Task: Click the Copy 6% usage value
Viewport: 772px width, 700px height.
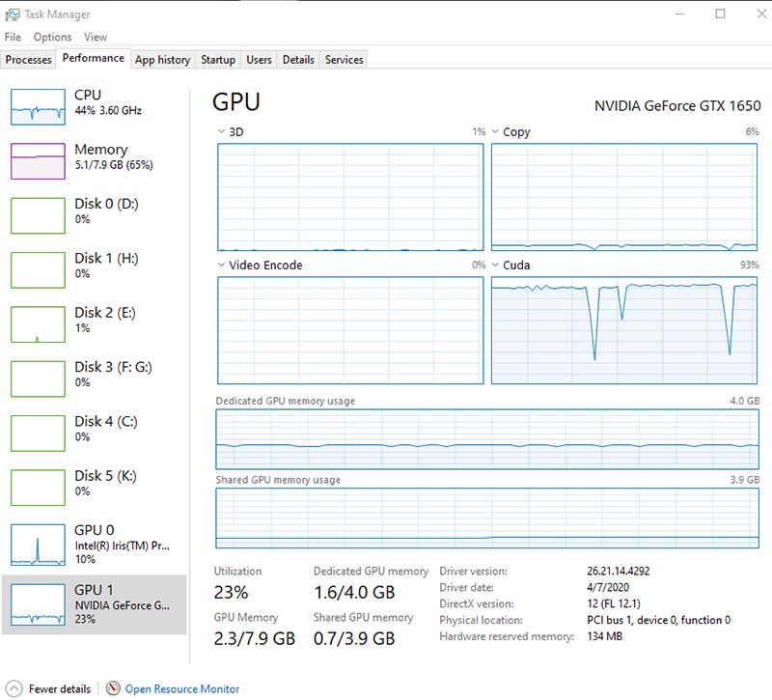Action: [753, 131]
